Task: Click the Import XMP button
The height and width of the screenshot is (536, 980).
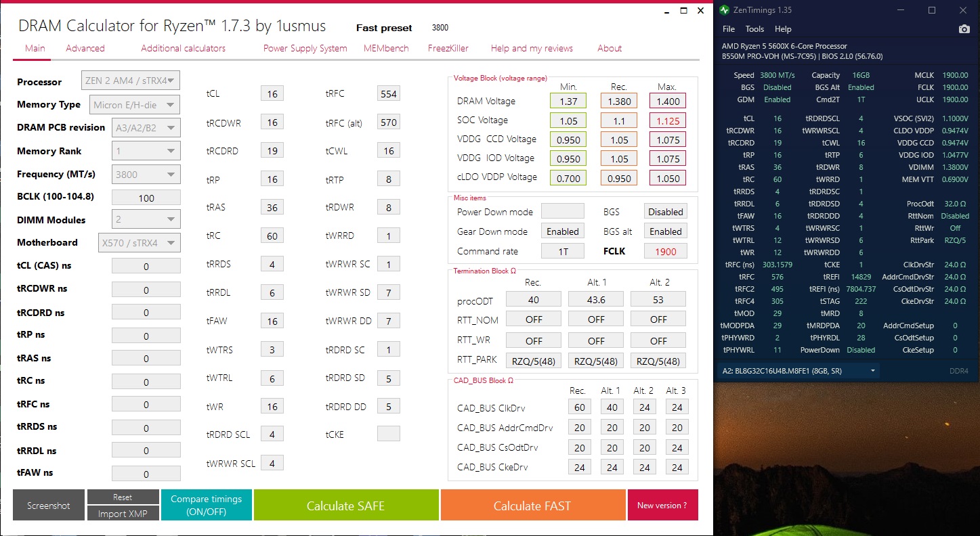Action: (123, 514)
